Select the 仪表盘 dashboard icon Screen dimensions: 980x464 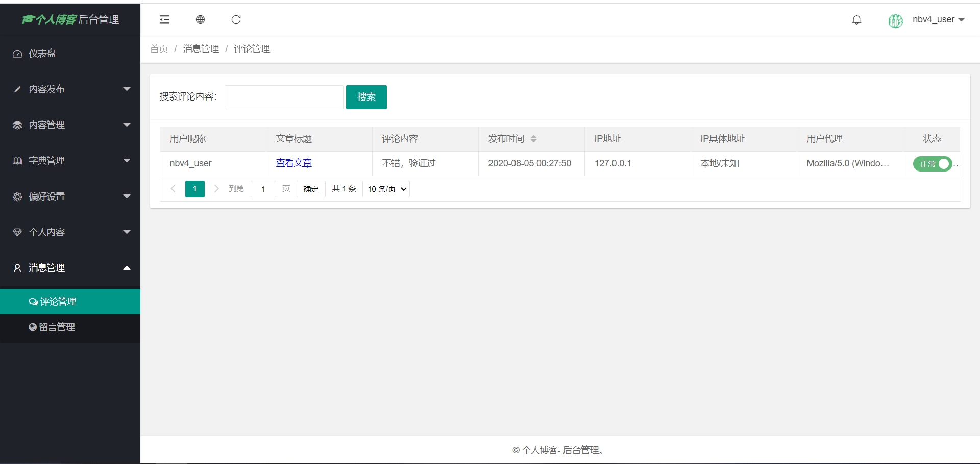tap(17, 53)
